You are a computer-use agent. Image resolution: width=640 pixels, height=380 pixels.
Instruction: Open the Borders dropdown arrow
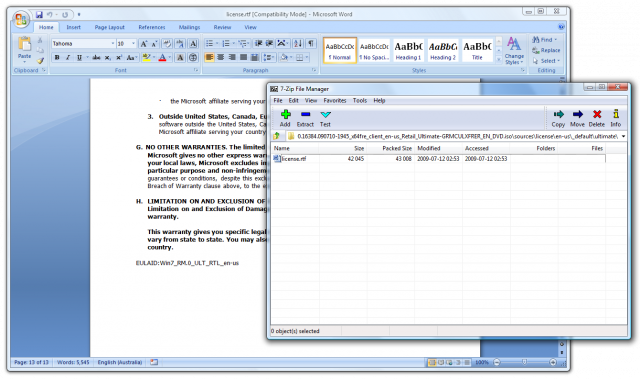(x=307, y=58)
